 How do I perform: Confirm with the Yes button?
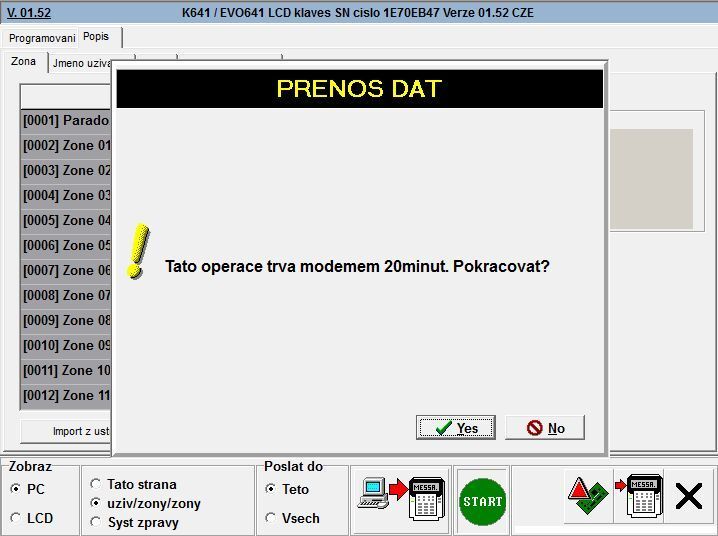tap(455, 428)
